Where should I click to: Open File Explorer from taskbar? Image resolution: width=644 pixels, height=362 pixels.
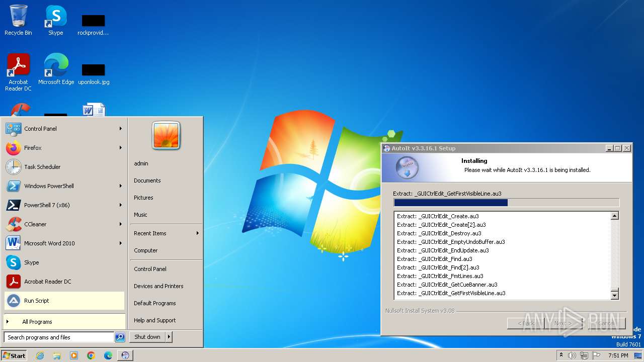tap(57, 355)
